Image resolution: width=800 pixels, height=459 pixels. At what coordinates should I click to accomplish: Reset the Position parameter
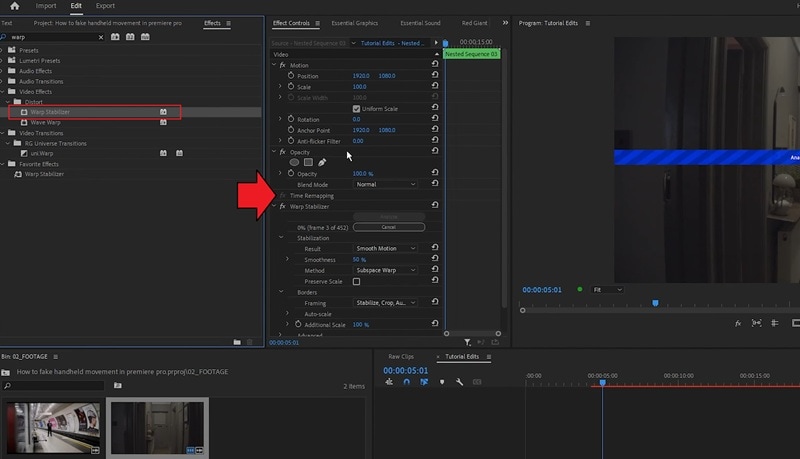pyautogui.click(x=435, y=74)
